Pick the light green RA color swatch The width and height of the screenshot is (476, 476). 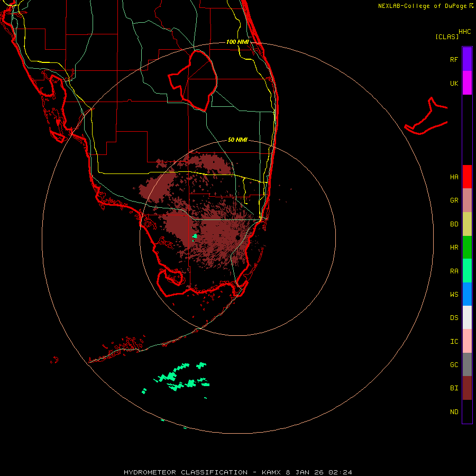pyautogui.click(x=467, y=271)
